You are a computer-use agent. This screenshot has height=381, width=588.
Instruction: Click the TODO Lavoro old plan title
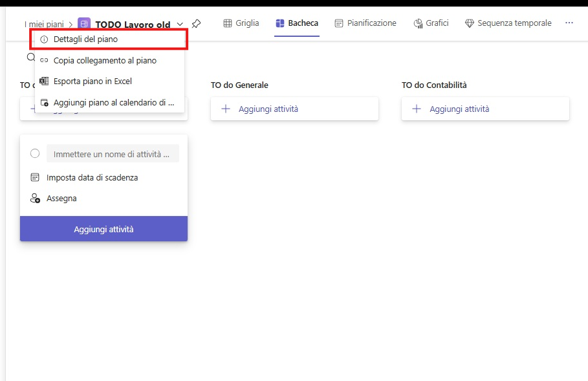click(133, 25)
